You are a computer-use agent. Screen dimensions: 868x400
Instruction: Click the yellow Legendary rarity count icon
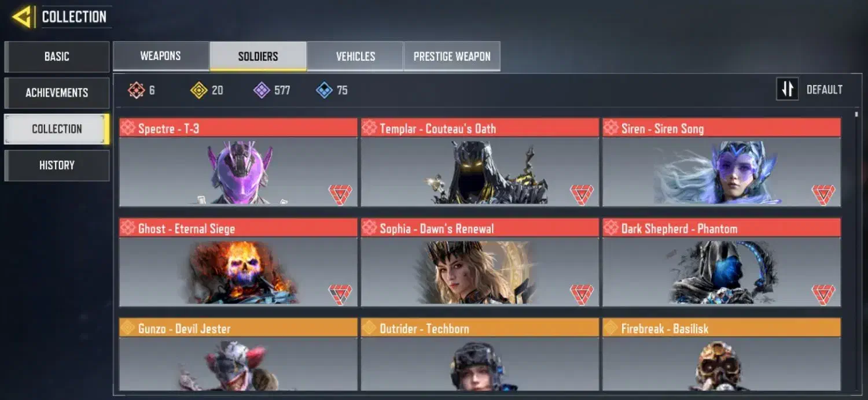[x=199, y=90]
